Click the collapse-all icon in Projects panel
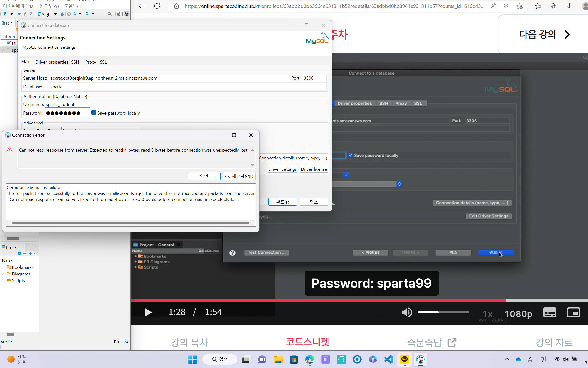 tap(25, 253)
